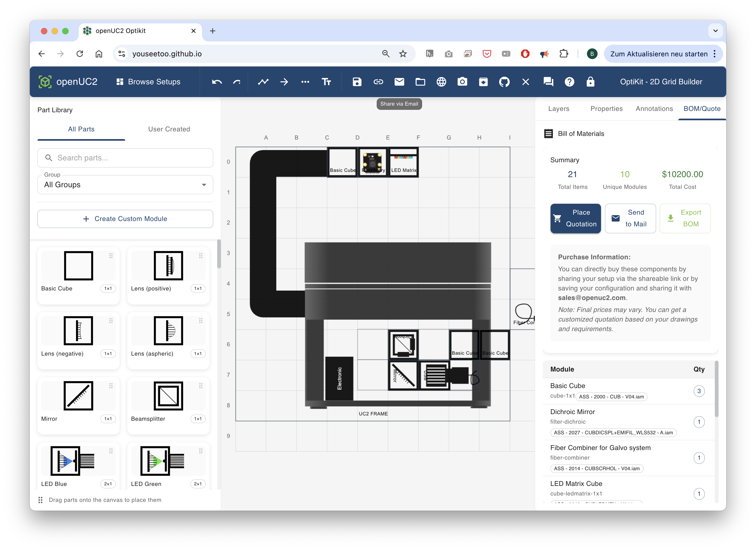Click the Raspberry camera cube on the canvas

pyautogui.click(x=373, y=162)
